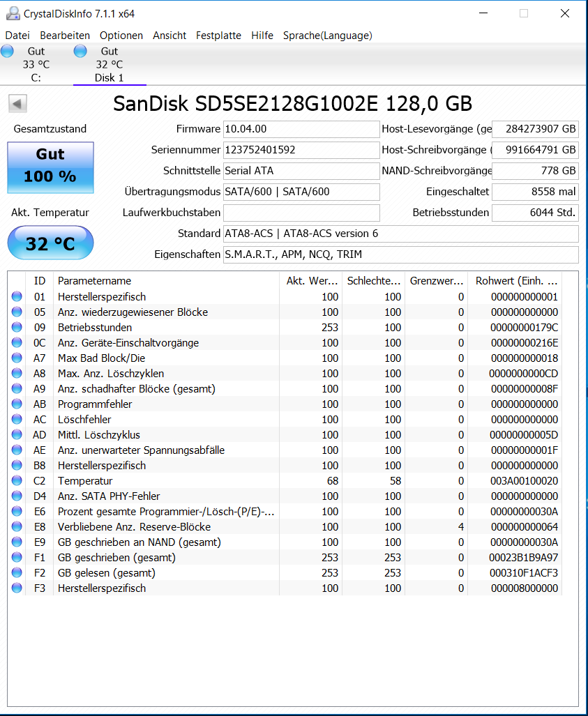This screenshot has width=588, height=716.
Task: Click NAND-Schreibvorgänge value 778 GB
Action: pyautogui.click(x=535, y=171)
